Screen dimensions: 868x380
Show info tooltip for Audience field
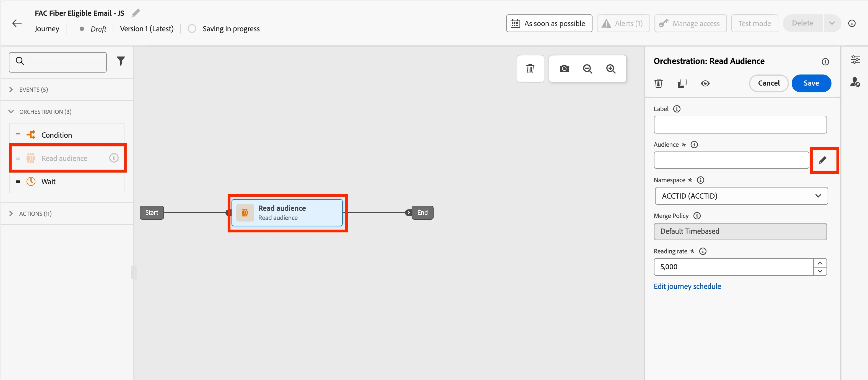tap(694, 145)
